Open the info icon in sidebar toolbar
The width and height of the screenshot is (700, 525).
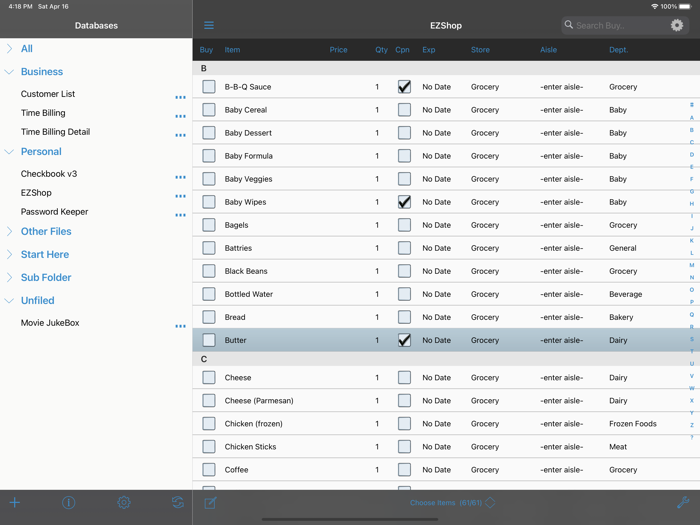click(x=68, y=502)
